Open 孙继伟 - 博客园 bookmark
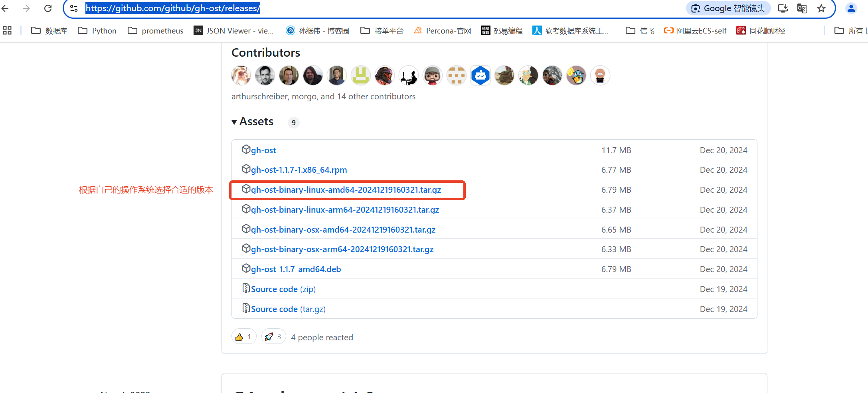The height and width of the screenshot is (393, 868). tap(318, 31)
